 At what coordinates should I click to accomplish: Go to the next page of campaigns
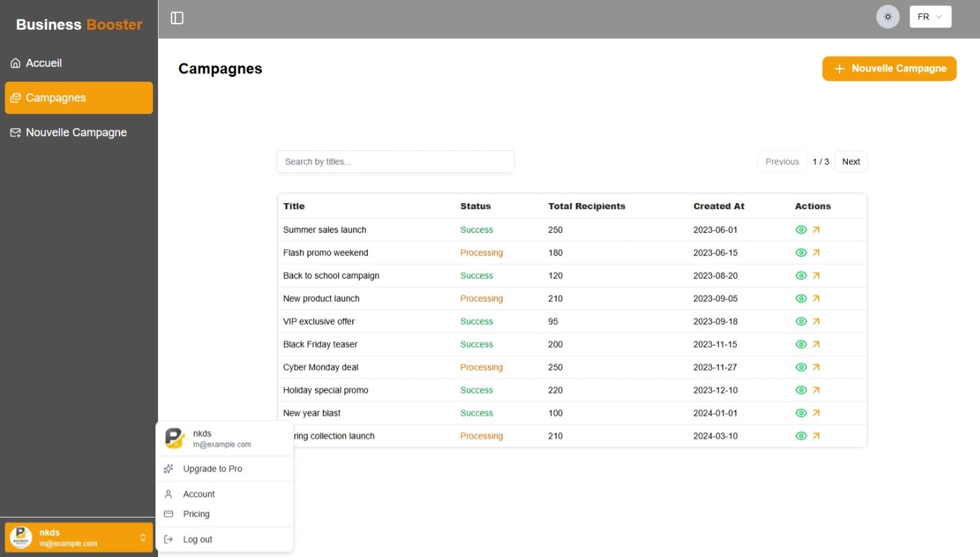[850, 161]
